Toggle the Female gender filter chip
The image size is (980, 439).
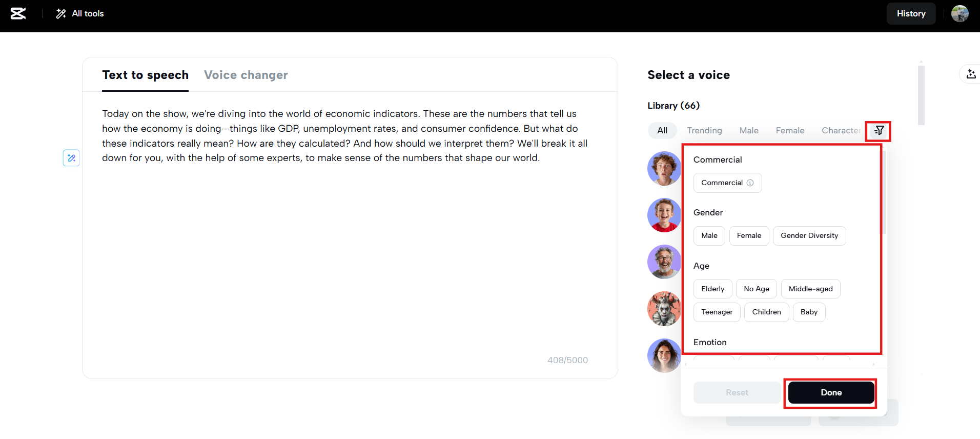point(749,236)
